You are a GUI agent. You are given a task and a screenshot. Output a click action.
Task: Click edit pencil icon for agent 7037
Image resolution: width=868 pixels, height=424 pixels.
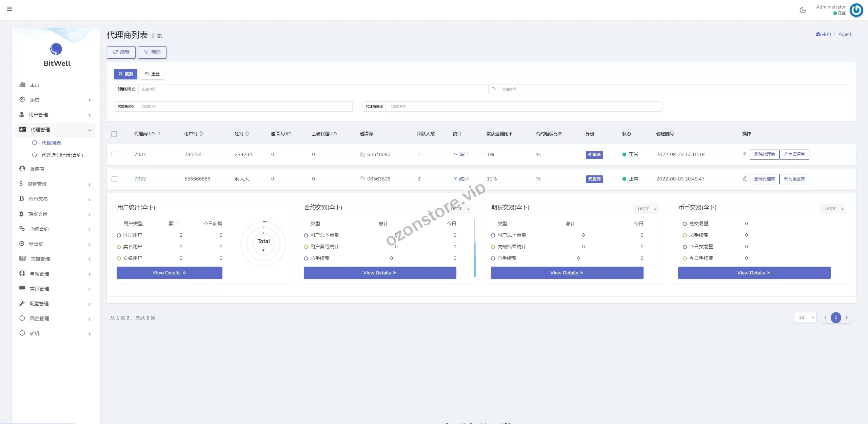(x=745, y=154)
